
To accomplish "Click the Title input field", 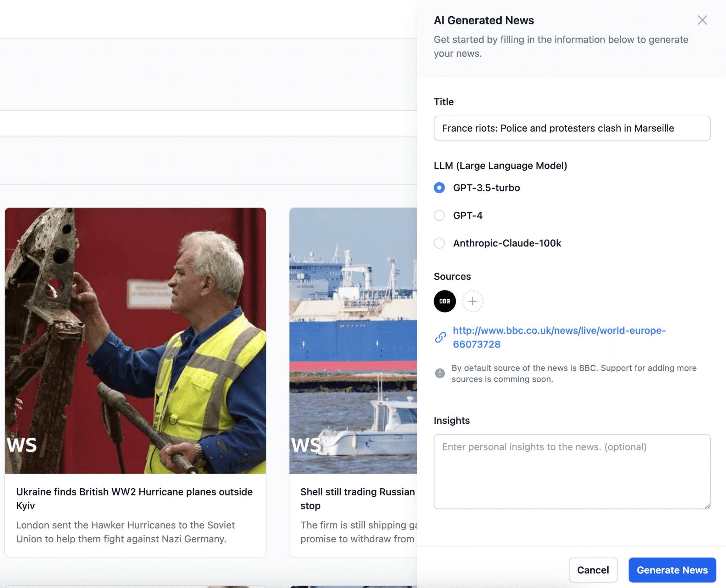I will click(571, 128).
